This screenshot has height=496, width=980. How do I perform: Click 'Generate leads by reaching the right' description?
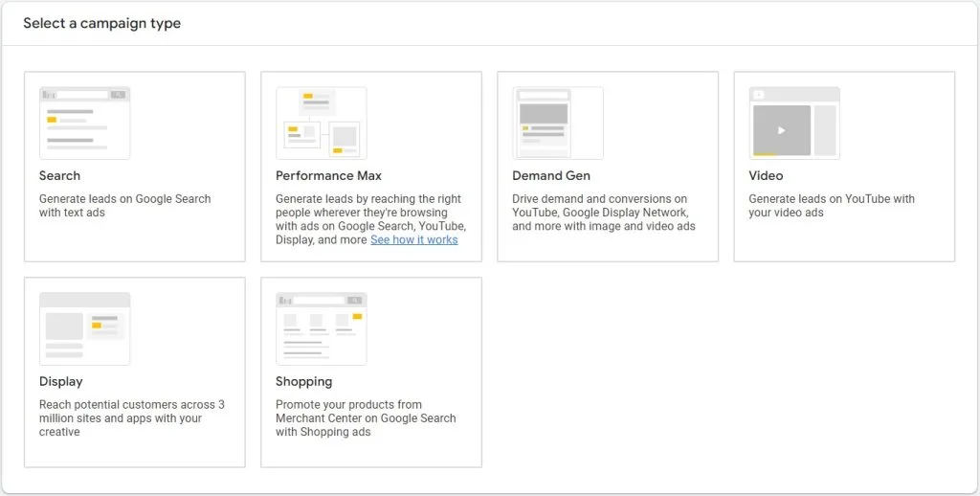pos(370,219)
